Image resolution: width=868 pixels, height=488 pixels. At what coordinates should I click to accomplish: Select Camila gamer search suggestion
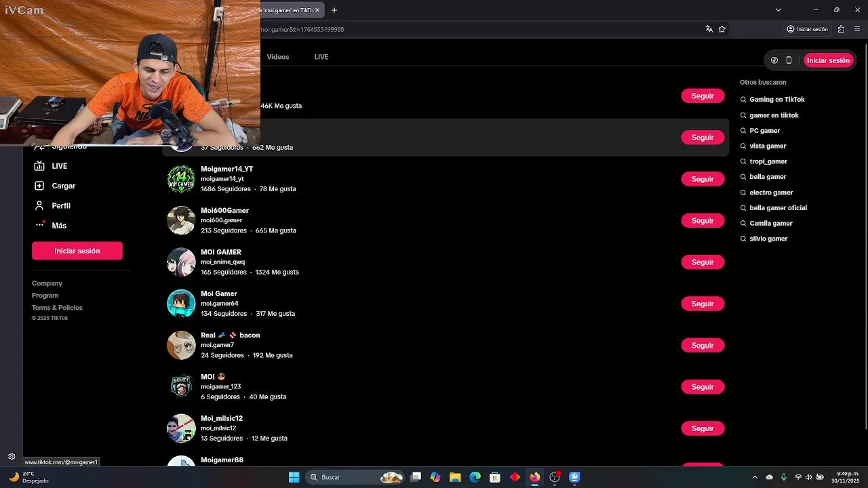771,223
